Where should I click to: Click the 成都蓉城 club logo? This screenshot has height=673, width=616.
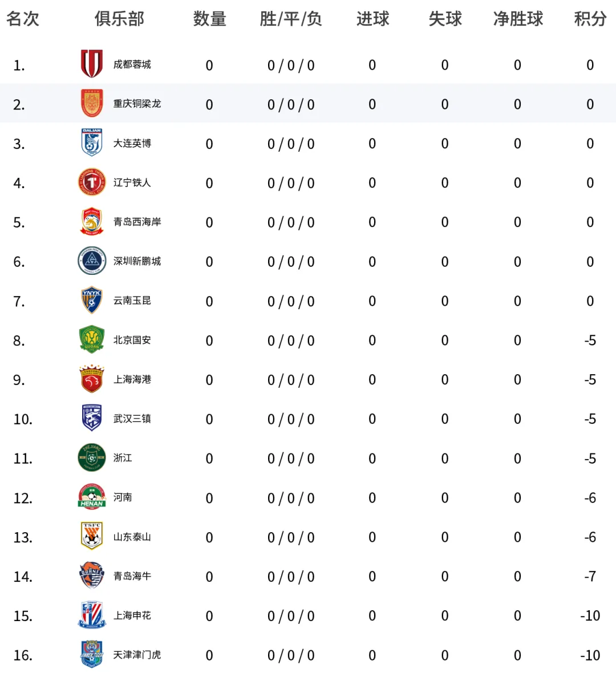pyautogui.click(x=91, y=64)
